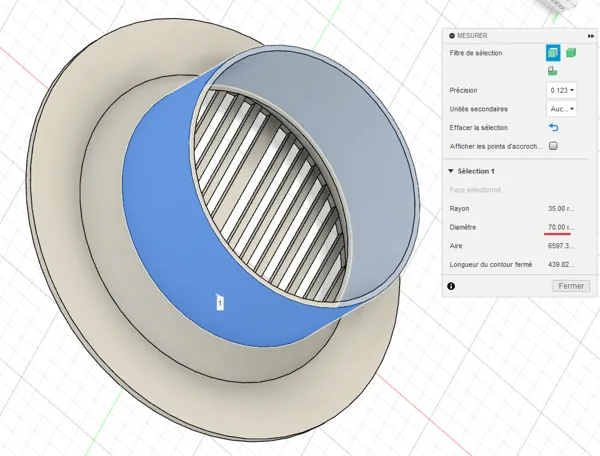
Task: Click the MESURER panel title
Action: (472, 36)
